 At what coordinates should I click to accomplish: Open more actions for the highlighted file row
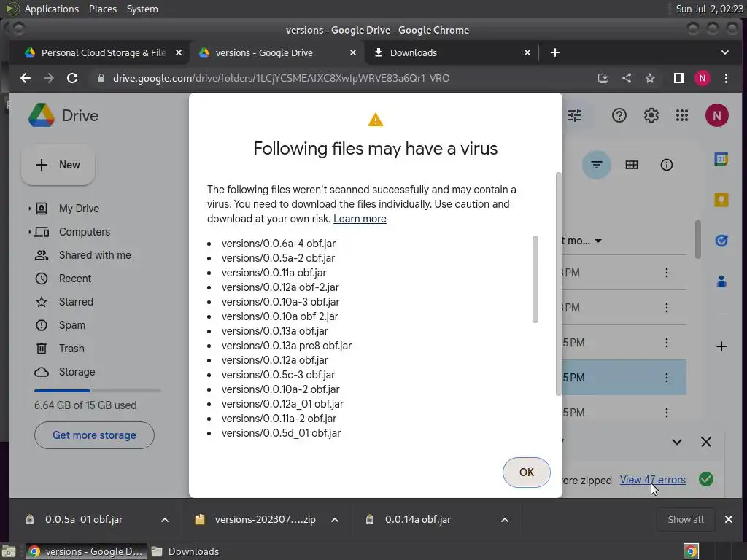[x=666, y=378]
